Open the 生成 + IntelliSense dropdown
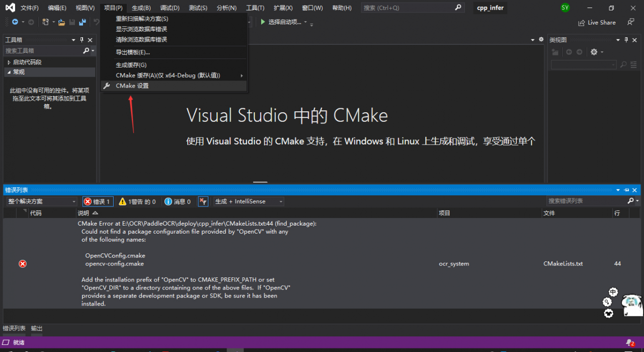 click(x=249, y=201)
